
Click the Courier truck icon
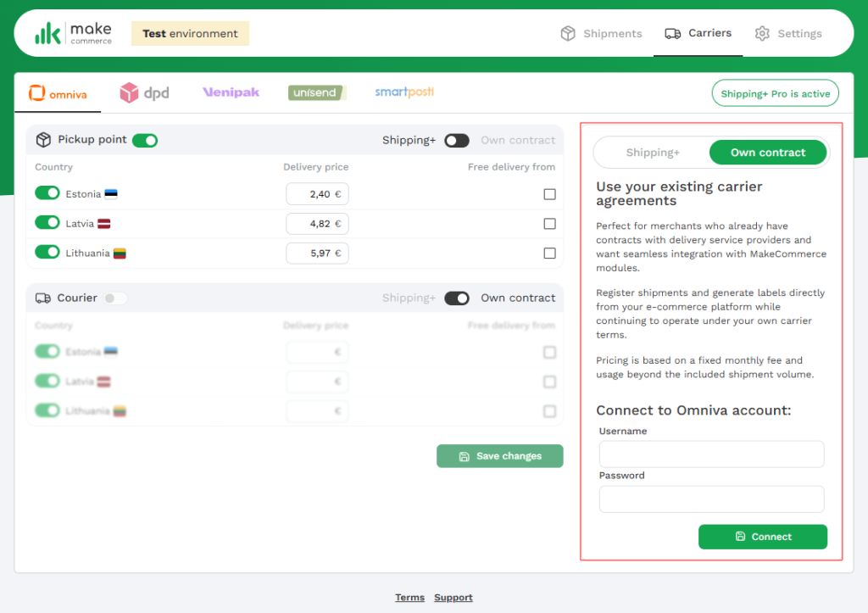(x=43, y=298)
